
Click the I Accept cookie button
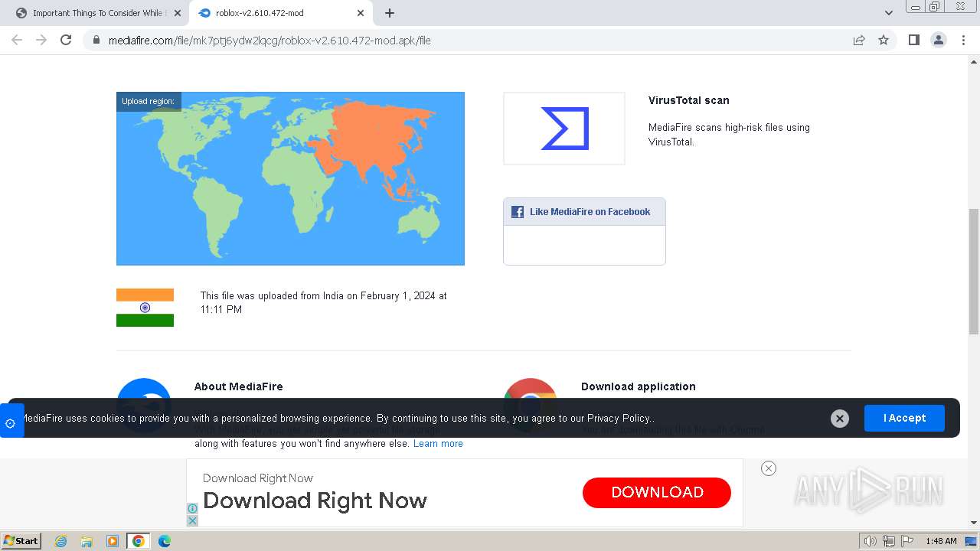(x=904, y=418)
